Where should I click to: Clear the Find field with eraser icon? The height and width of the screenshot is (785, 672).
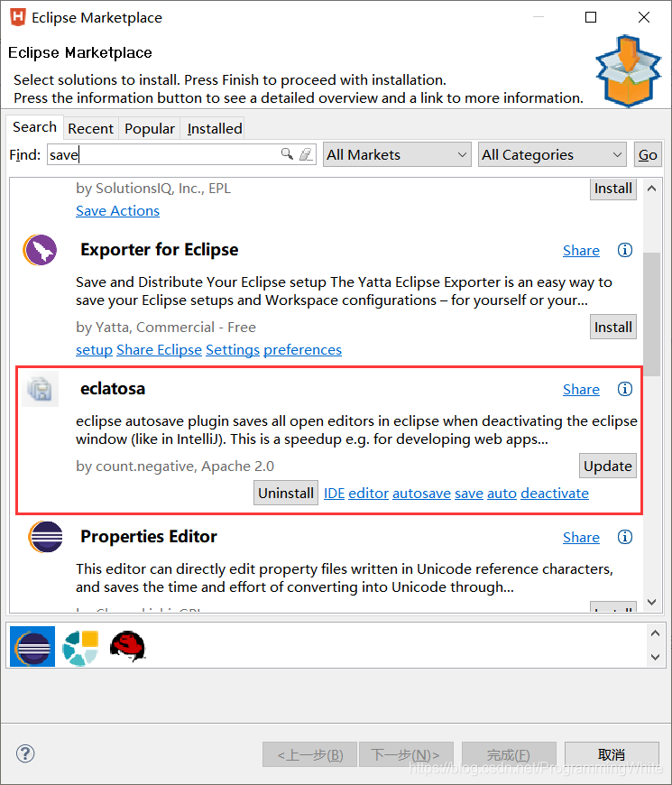pos(306,153)
